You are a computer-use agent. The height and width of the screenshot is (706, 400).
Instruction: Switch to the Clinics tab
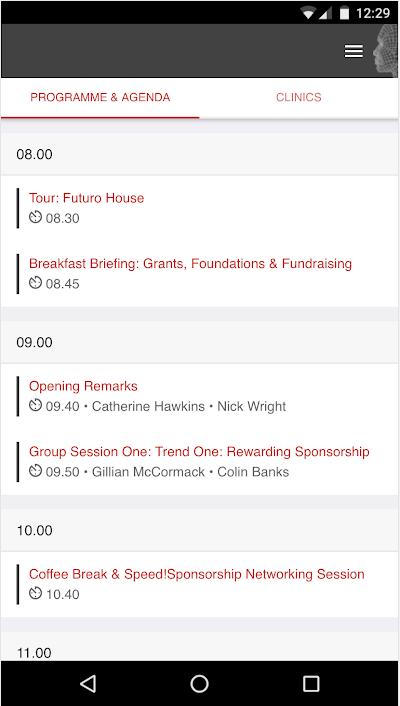point(299,98)
